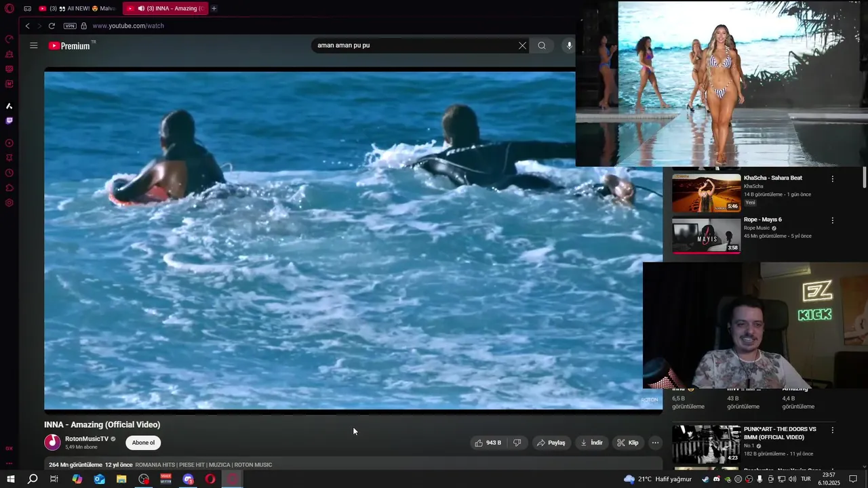Screen dimensions: 868x488
Task: Go back to the previous page
Action: (27, 26)
